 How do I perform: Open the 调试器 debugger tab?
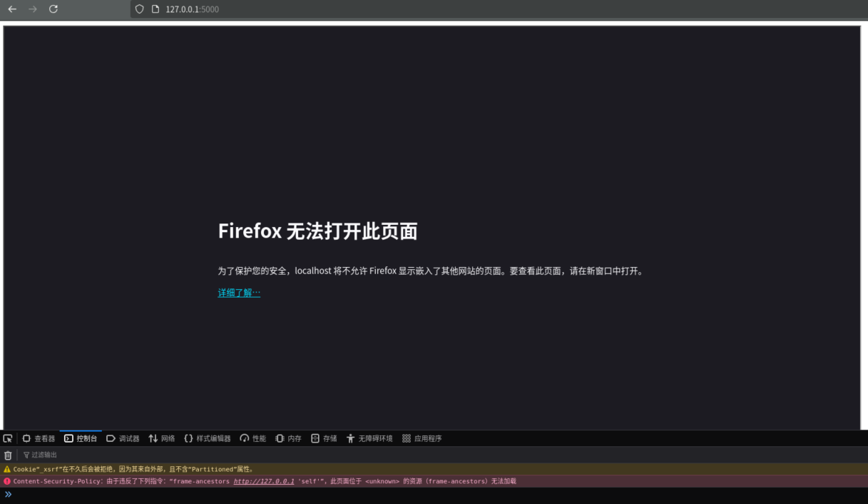pyautogui.click(x=123, y=438)
